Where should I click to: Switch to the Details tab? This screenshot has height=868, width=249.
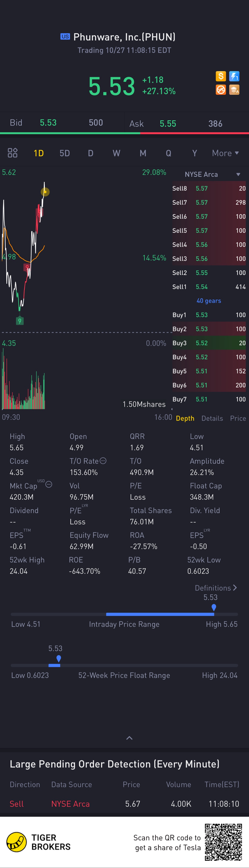(x=212, y=418)
